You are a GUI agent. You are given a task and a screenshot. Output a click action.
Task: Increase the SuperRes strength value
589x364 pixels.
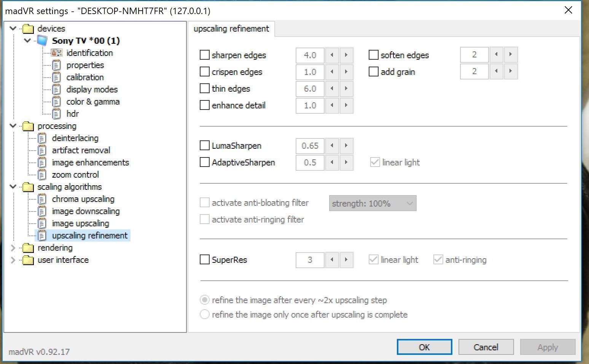pos(346,260)
